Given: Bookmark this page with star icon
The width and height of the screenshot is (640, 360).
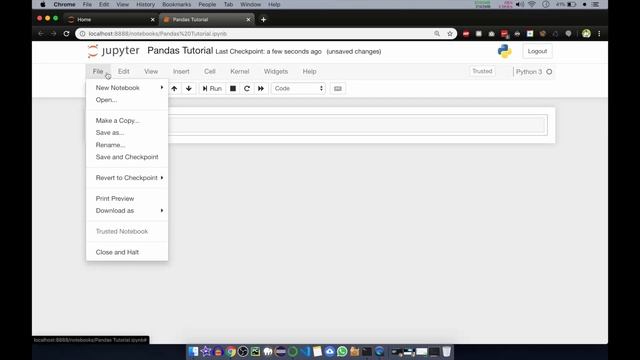Looking at the screenshot, I should [450, 34].
